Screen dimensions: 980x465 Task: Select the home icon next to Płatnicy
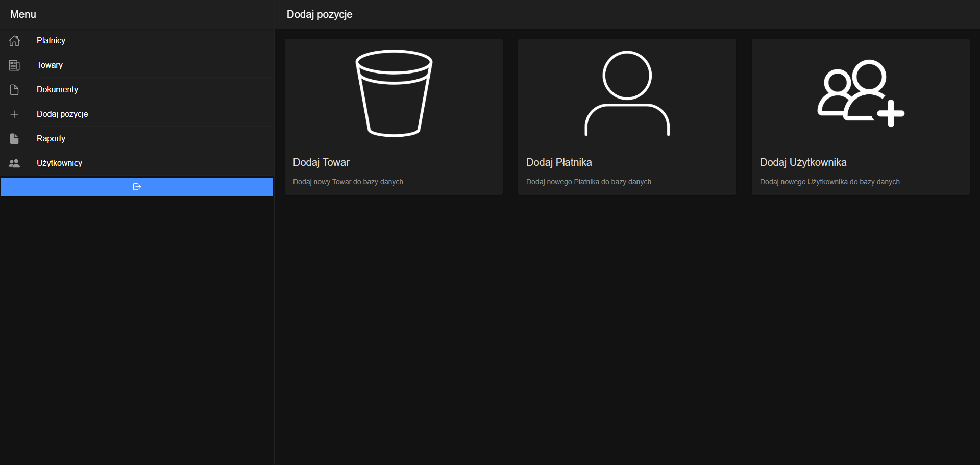click(x=14, y=41)
